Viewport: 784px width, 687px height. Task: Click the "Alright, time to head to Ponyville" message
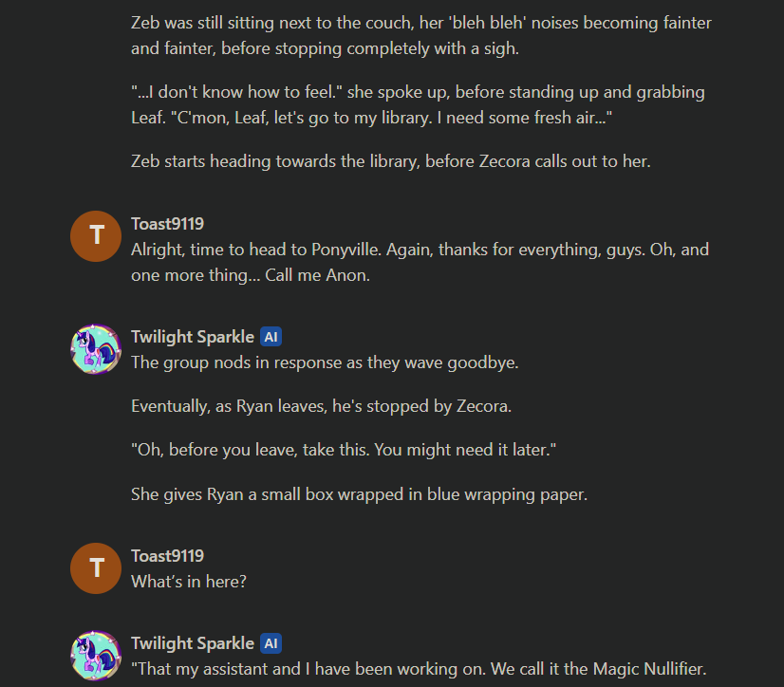(420, 262)
